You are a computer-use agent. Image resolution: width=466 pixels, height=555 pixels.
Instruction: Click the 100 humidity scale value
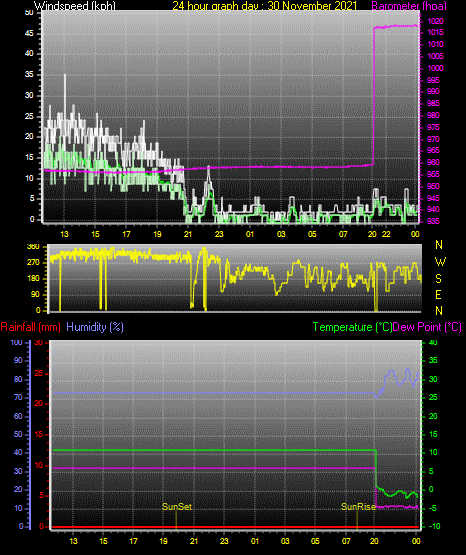tap(17, 343)
